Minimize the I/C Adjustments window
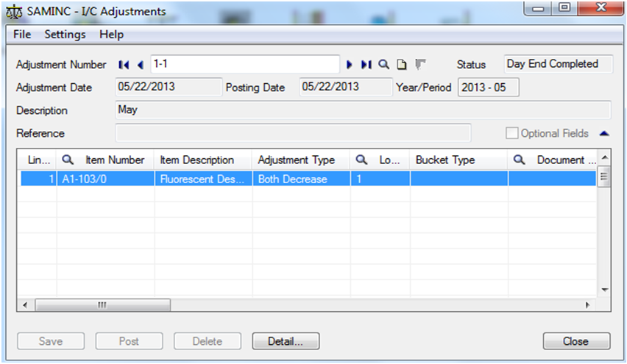 538,8
